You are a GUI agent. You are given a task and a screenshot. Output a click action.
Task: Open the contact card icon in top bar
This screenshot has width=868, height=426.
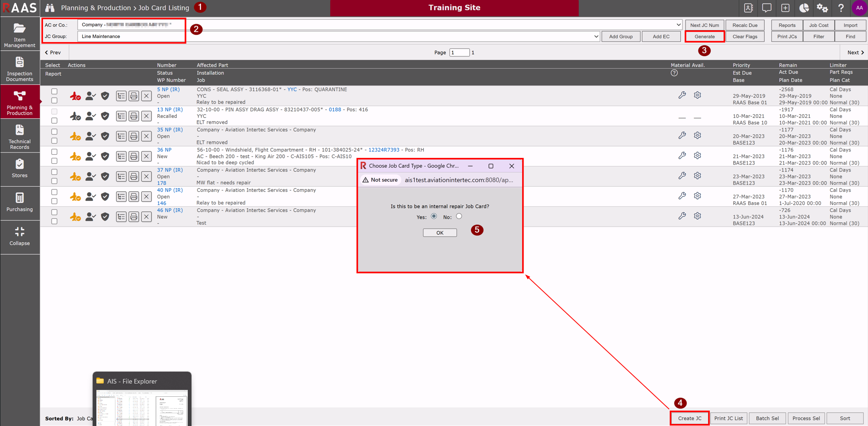click(x=748, y=8)
